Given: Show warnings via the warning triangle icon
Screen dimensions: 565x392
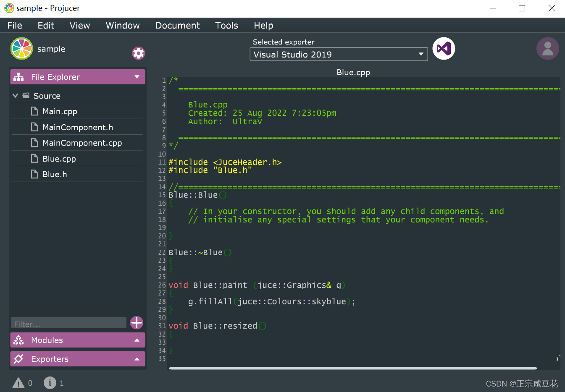Looking at the screenshot, I should (18, 383).
